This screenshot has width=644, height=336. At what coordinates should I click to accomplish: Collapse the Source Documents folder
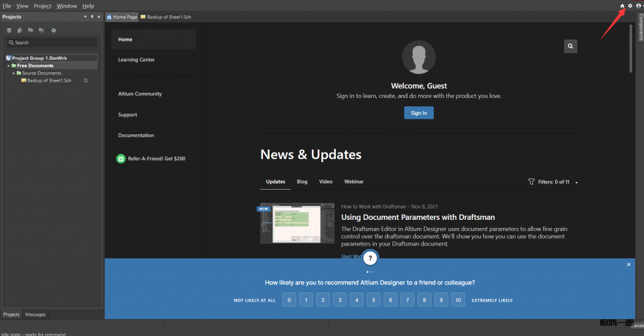coord(13,73)
